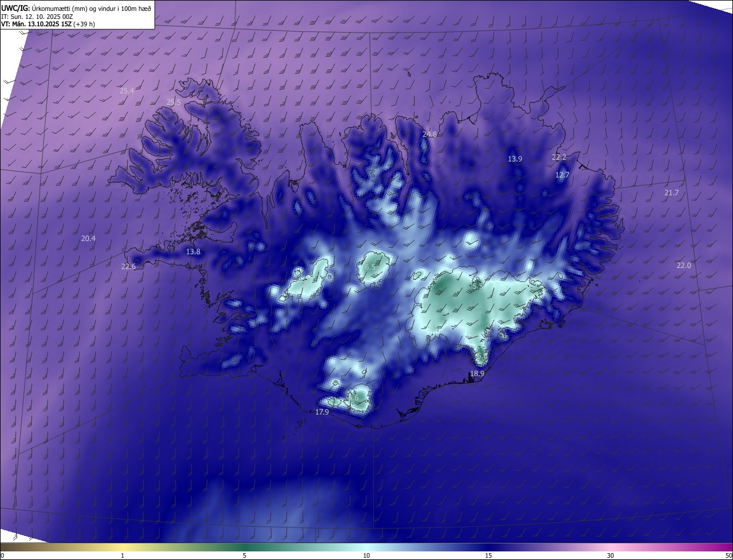Click the value label 22.2 in the northeast
Viewport: 733px width, 560px height.
tap(559, 157)
